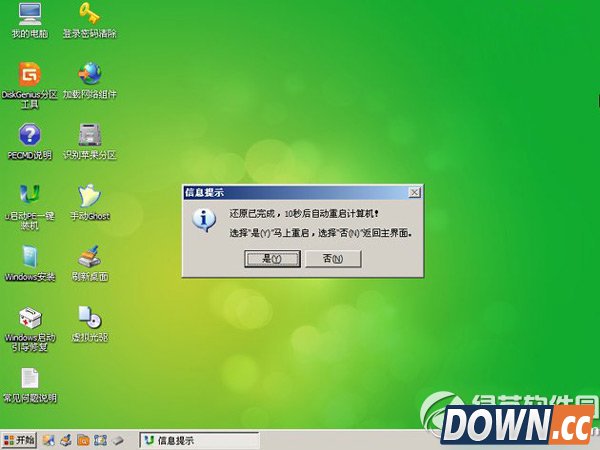Open the 识别苹果分区 drive icon
Screen dimensions: 600x450
[90, 141]
